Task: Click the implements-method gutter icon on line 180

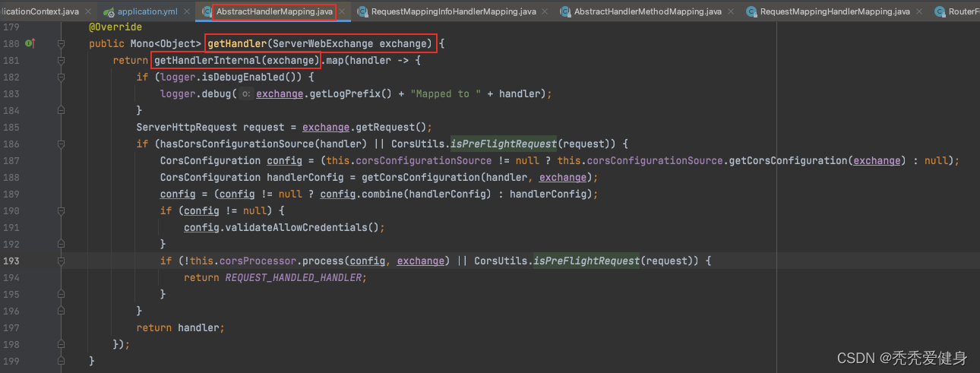Action: pyautogui.click(x=30, y=43)
